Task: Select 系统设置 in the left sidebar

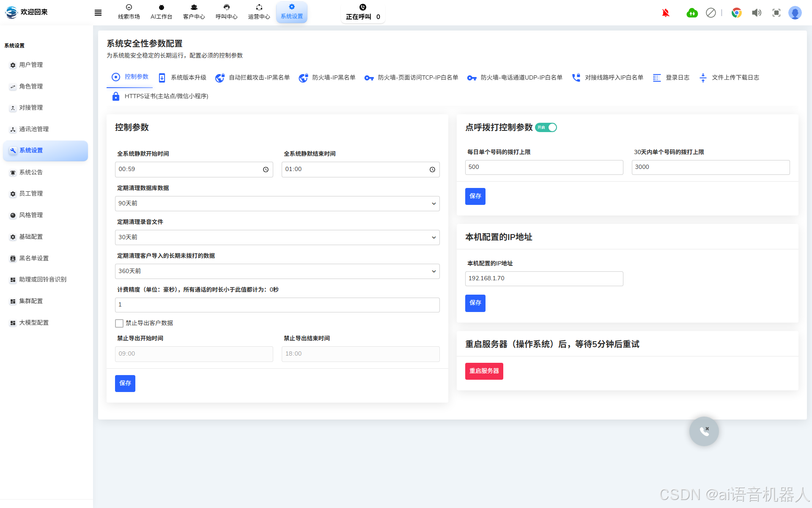Action: (x=46, y=151)
